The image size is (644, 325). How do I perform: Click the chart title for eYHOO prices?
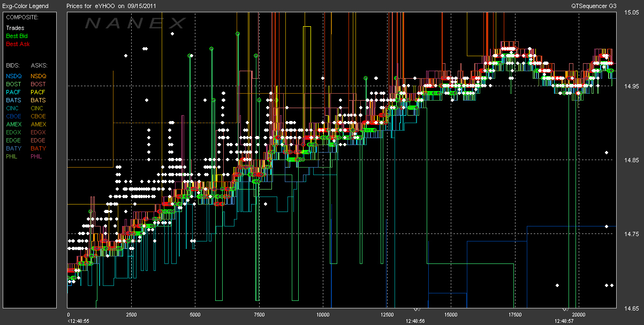(x=111, y=6)
